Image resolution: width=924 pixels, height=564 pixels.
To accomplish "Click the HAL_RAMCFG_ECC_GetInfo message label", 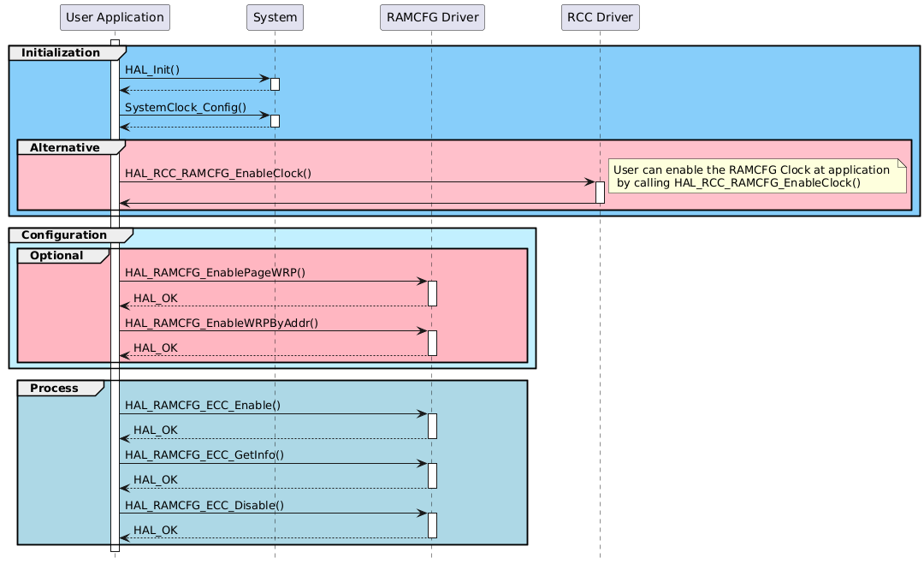I will (x=205, y=454).
